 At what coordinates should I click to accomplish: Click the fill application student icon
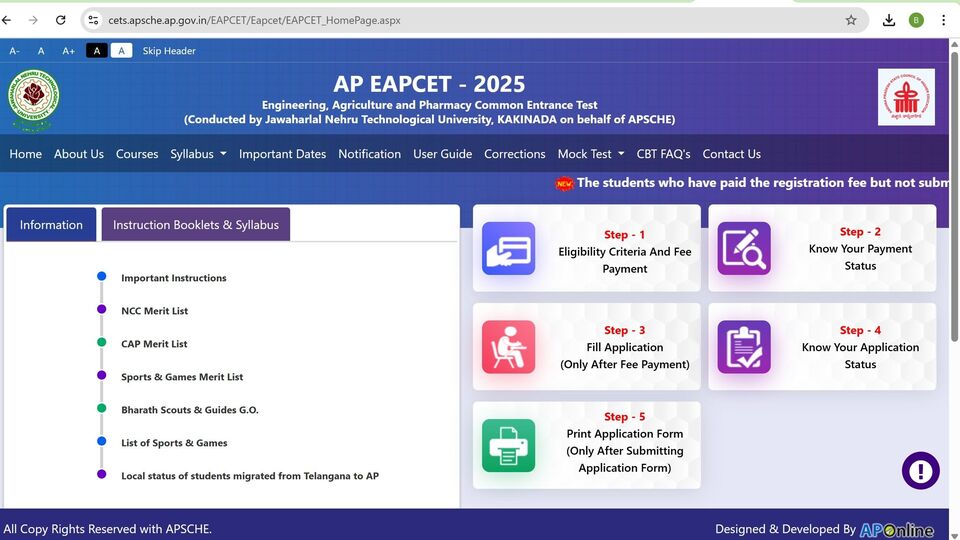(x=508, y=347)
